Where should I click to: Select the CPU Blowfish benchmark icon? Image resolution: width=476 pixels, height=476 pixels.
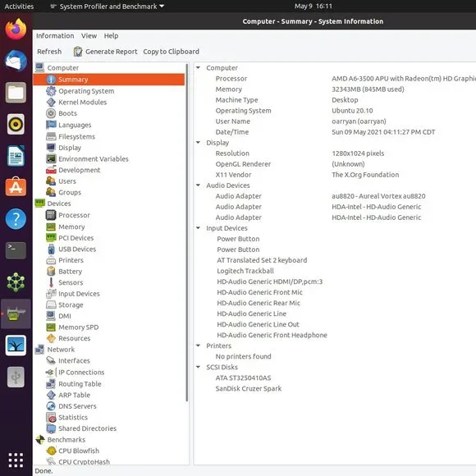coord(51,451)
